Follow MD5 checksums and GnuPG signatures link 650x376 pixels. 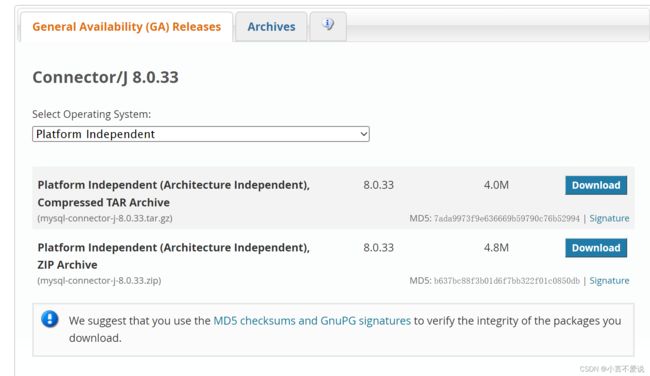(312, 321)
